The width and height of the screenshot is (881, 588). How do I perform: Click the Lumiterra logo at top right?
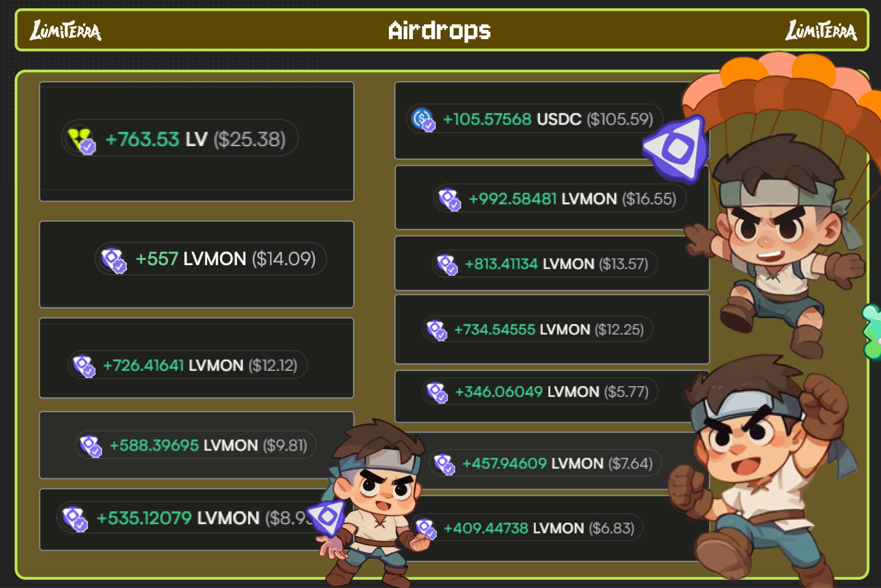(821, 30)
